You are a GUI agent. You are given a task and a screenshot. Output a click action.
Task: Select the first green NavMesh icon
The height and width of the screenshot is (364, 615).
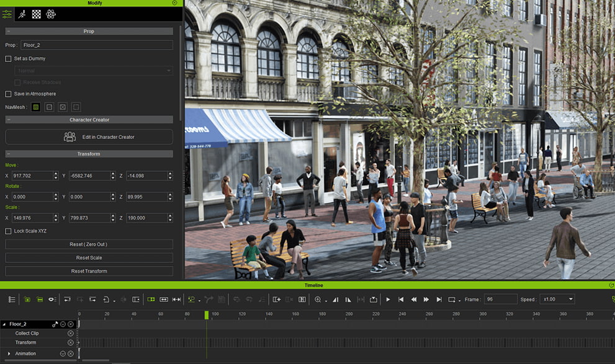[36, 107]
